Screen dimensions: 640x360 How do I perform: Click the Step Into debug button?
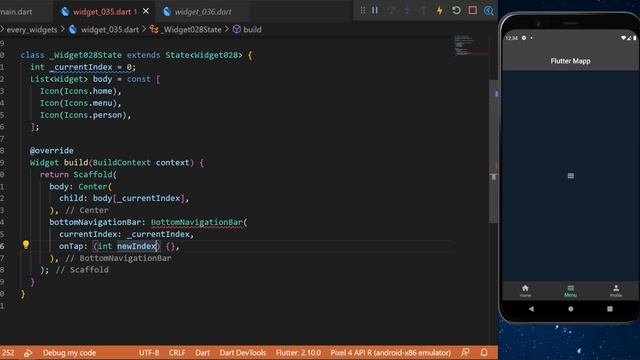point(407,10)
